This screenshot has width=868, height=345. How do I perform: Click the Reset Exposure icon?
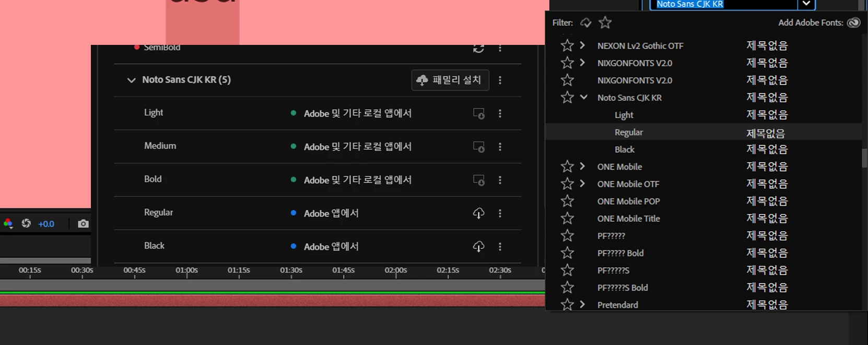[x=26, y=223]
